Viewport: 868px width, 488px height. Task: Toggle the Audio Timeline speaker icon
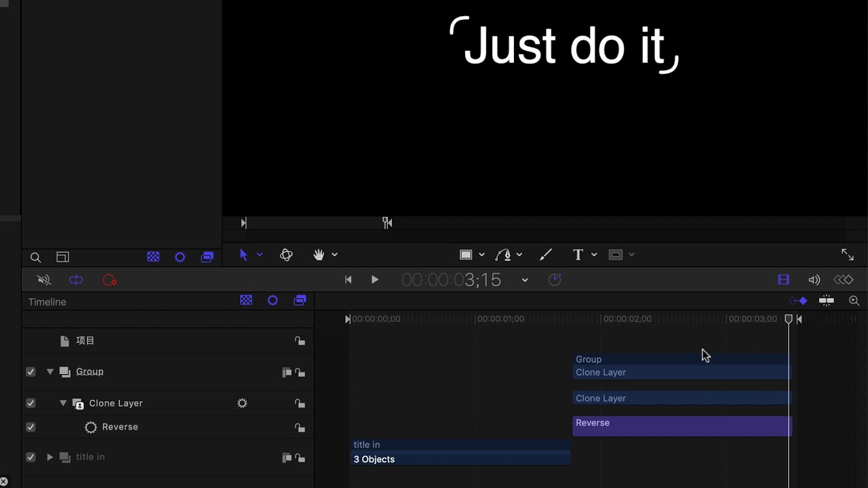coord(814,279)
